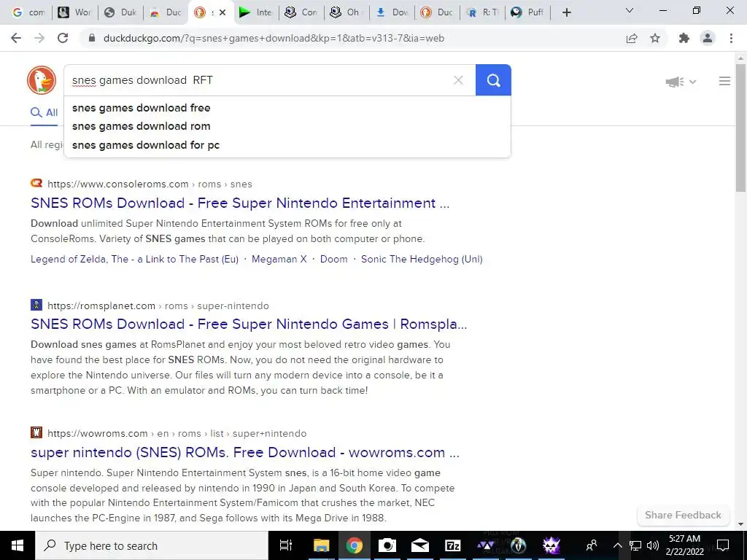Viewport: 747px width, 560px height.
Task: Open the Extensions puzzle icon
Action: tap(684, 38)
